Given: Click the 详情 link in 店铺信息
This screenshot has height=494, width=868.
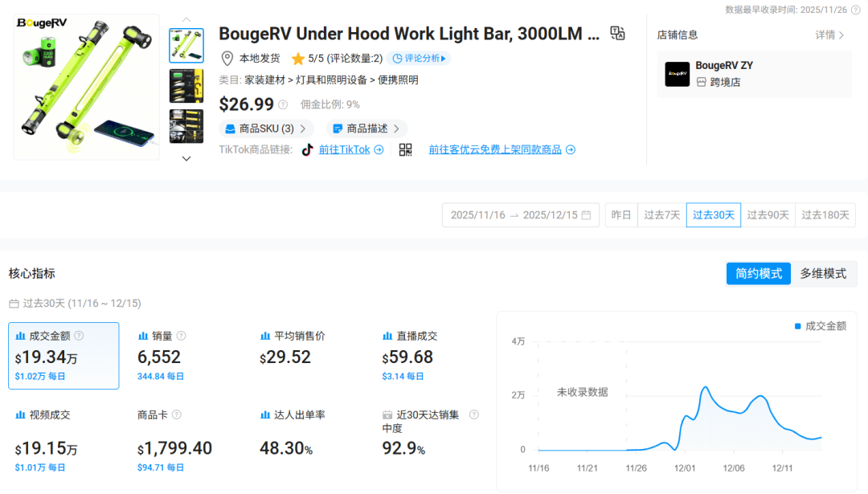Looking at the screenshot, I should tap(829, 34).
